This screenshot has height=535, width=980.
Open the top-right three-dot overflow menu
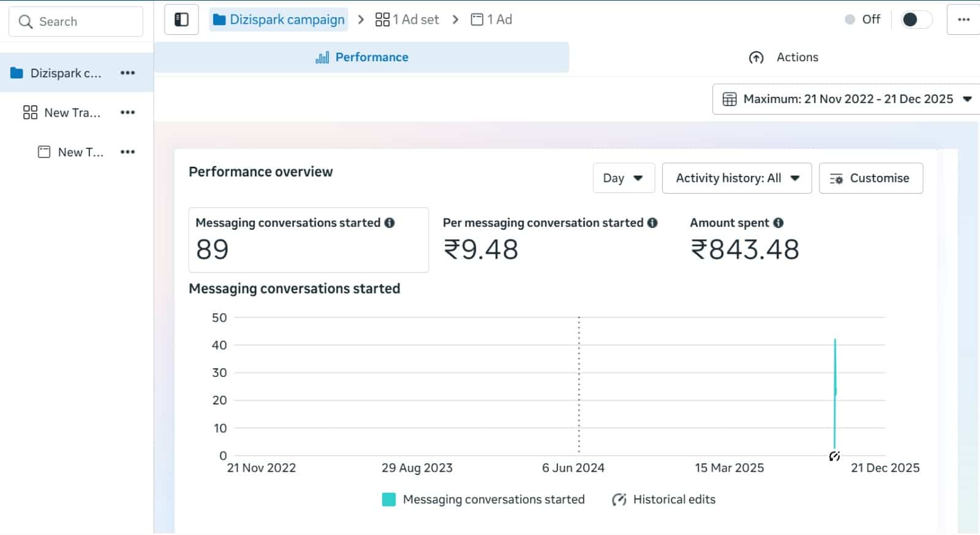(x=963, y=20)
